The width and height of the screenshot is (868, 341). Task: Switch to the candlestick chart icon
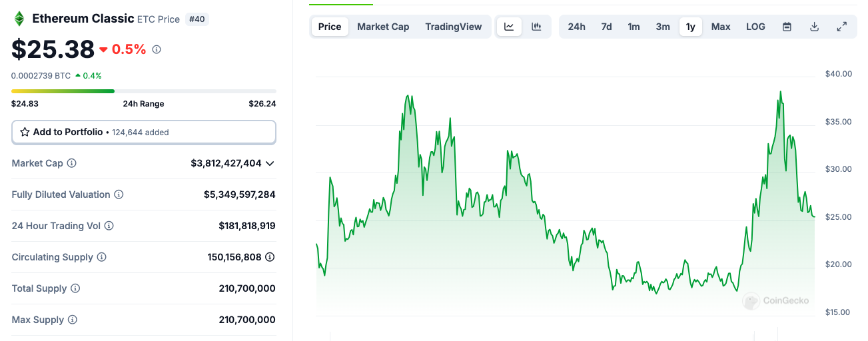point(536,27)
